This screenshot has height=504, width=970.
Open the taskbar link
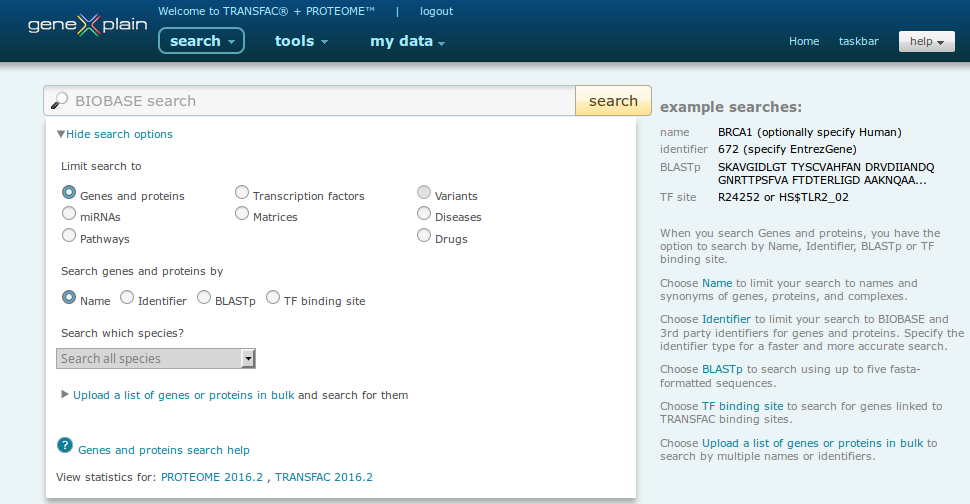(x=859, y=41)
